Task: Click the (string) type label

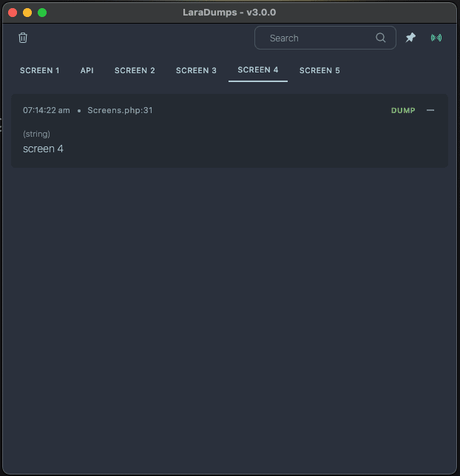Action: [x=36, y=134]
